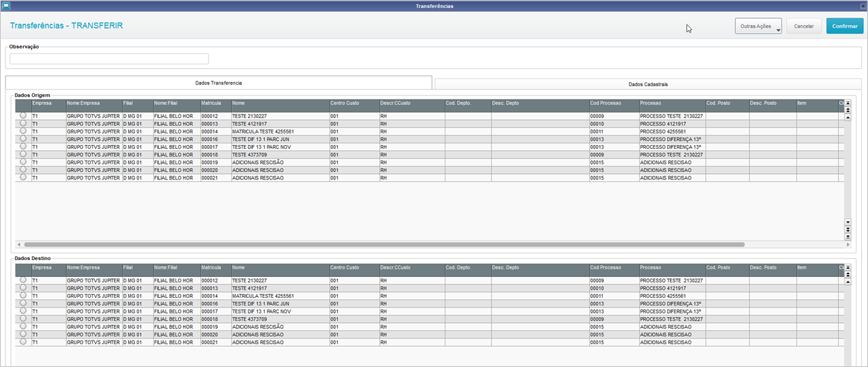The image size is (868, 367).
Task: Open the Outras Ações dropdown
Action: point(758,26)
